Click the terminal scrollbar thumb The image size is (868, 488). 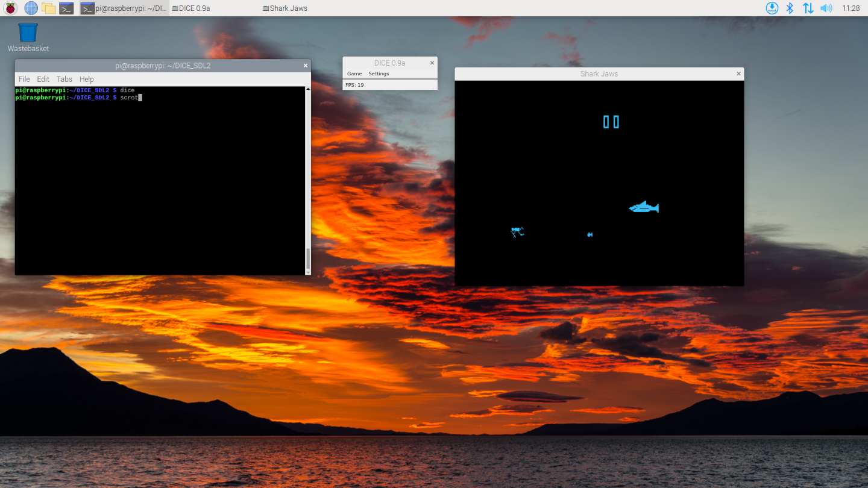coord(308,258)
